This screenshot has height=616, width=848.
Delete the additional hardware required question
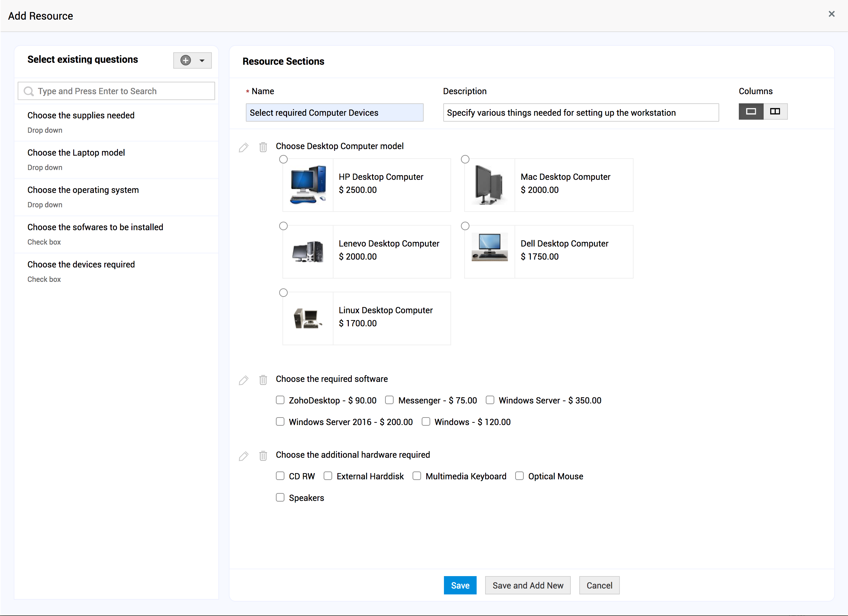click(263, 455)
